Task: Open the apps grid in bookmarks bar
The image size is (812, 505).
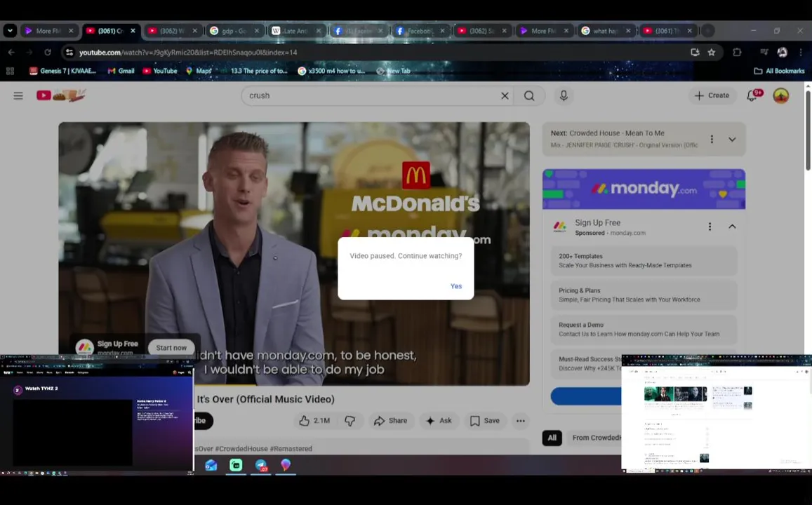Action: [x=10, y=71]
